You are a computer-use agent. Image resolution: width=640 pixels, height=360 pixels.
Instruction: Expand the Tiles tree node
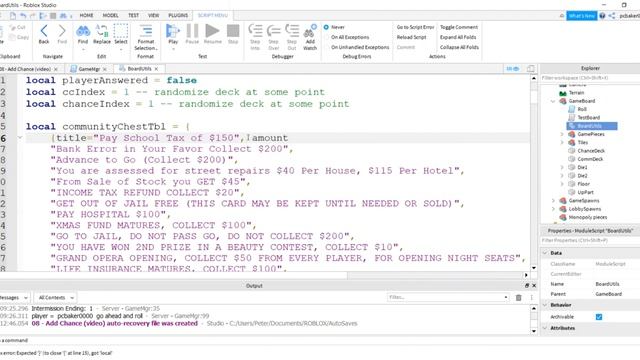point(562,142)
